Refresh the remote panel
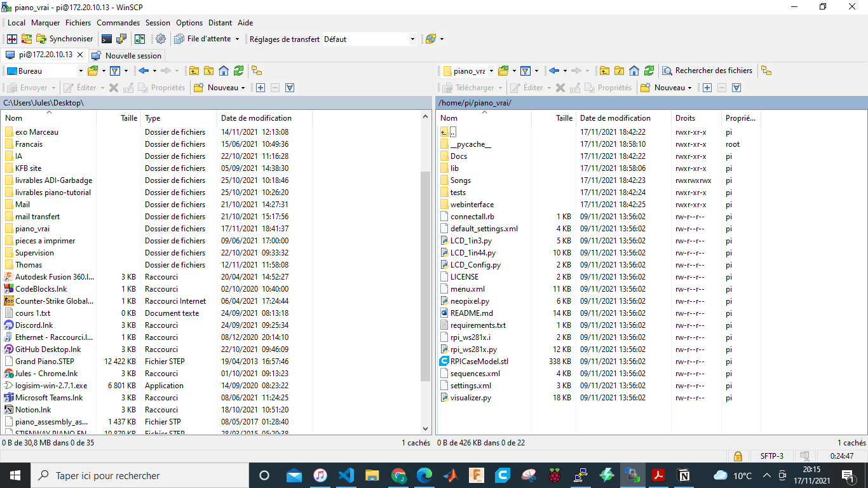The width and height of the screenshot is (868, 488). (649, 71)
